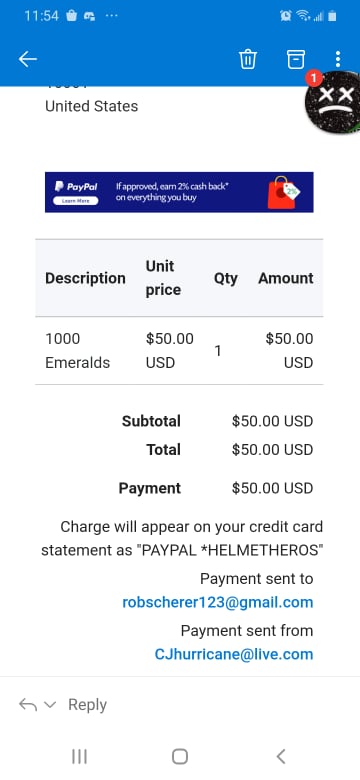The height and width of the screenshot is (780, 360).
Task: Open the three-dot overflow menu
Action: [338, 59]
